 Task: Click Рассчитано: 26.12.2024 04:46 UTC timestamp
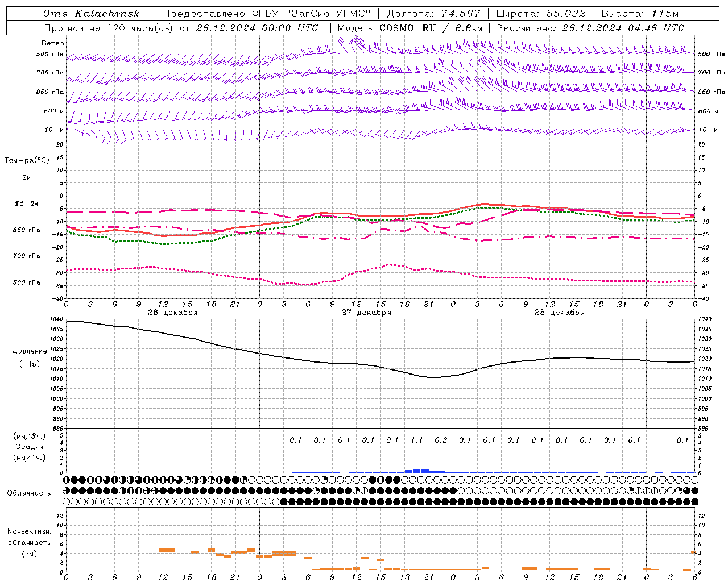(x=590, y=28)
